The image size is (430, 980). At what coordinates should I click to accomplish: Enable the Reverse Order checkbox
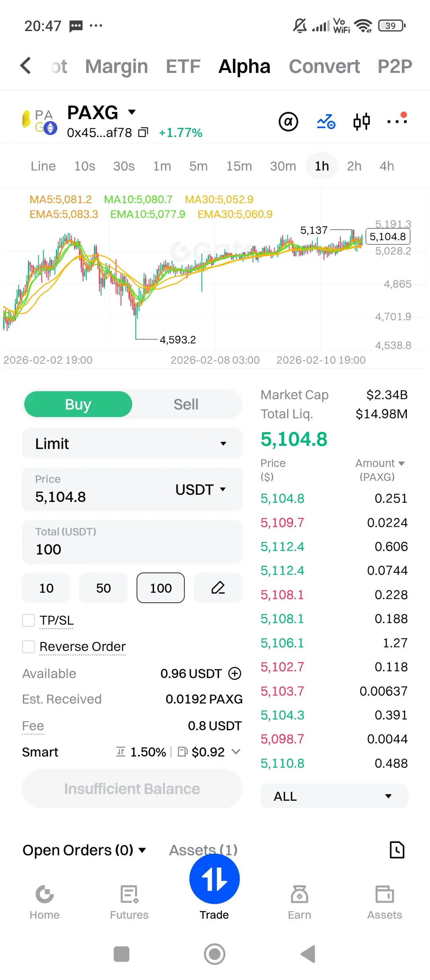click(28, 647)
